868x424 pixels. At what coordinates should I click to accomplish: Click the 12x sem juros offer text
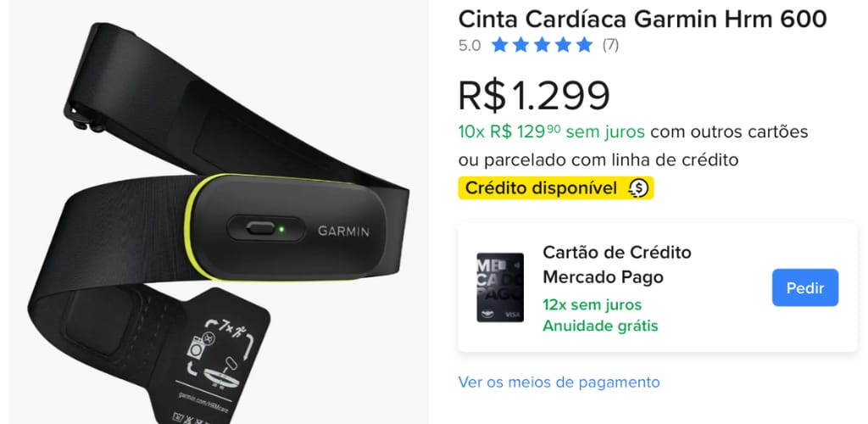(x=592, y=304)
